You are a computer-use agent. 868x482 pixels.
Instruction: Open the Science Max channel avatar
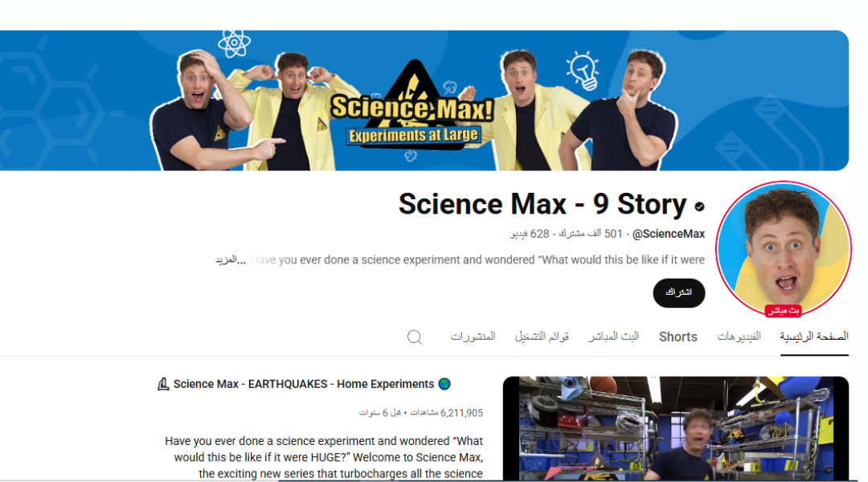coord(784,249)
